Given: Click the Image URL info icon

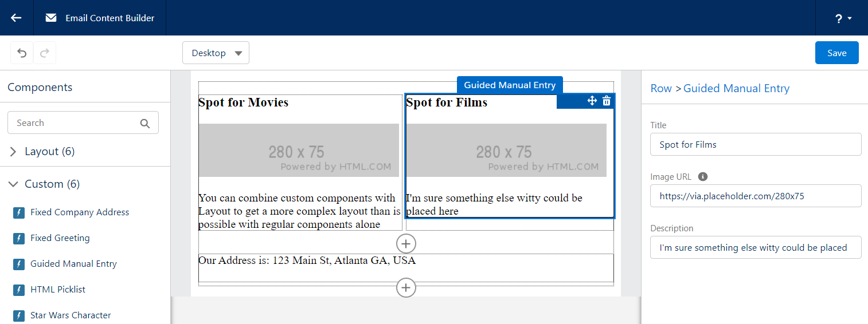Looking at the screenshot, I should [703, 177].
